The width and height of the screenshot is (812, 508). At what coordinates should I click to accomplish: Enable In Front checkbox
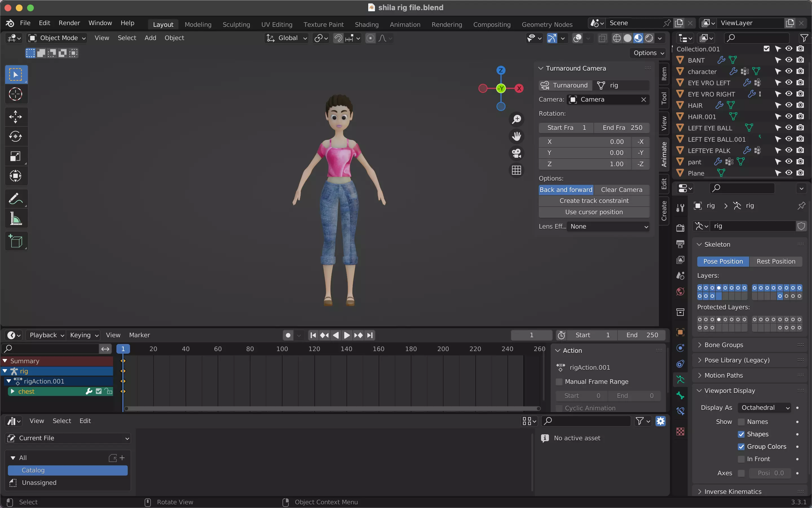point(741,459)
